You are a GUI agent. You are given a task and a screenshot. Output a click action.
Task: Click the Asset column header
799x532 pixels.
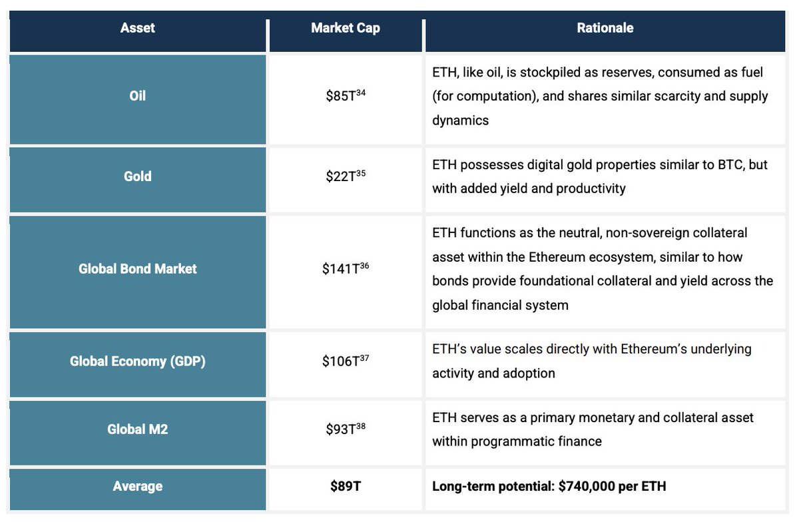click(x=137, y=29)
